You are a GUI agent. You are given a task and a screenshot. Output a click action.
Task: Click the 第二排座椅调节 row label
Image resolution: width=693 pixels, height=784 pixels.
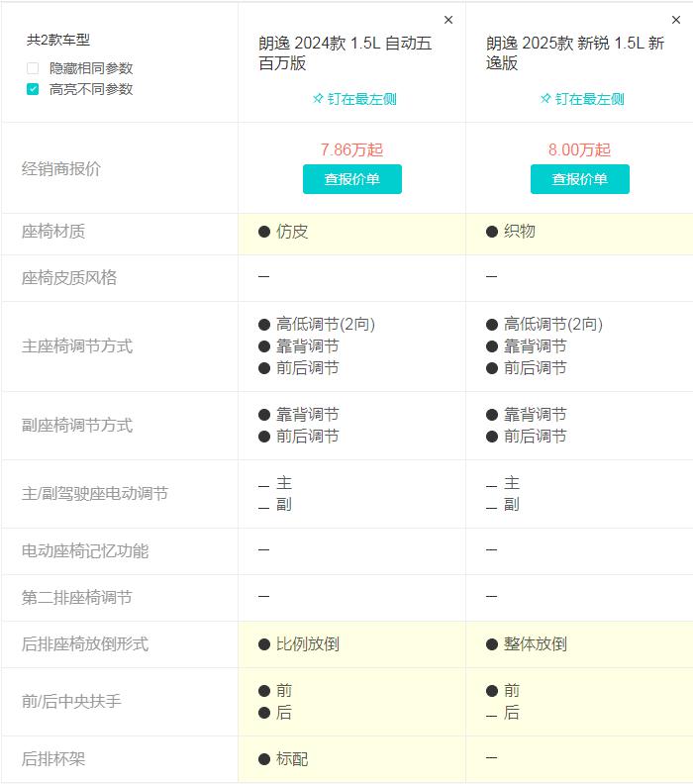pyautogui.click(x=77, y=598)
